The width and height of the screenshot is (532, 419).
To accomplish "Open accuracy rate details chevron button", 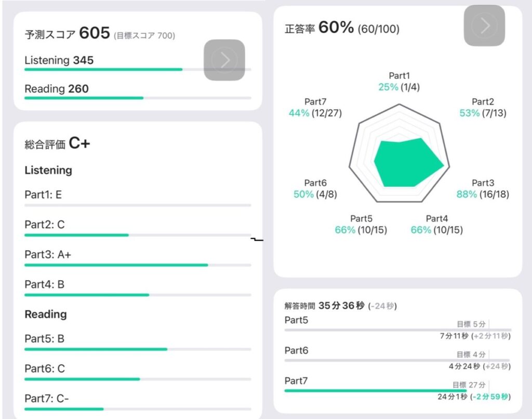I will [484, 25].
